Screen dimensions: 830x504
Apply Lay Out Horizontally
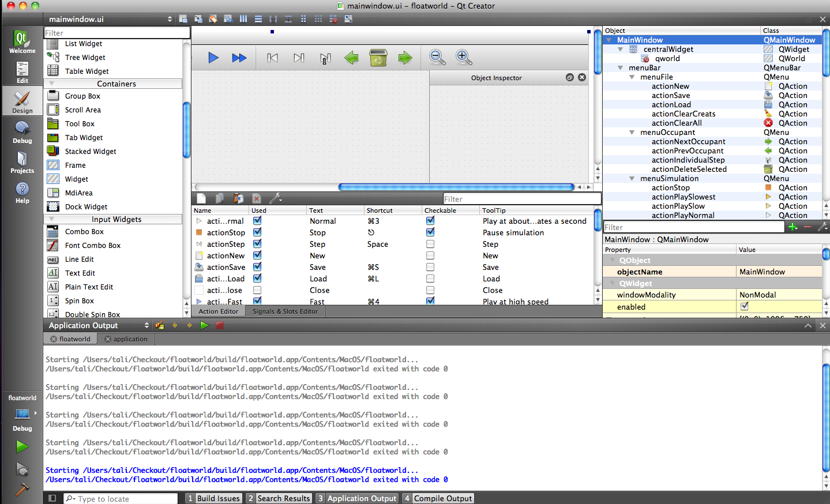coord(243,19)
